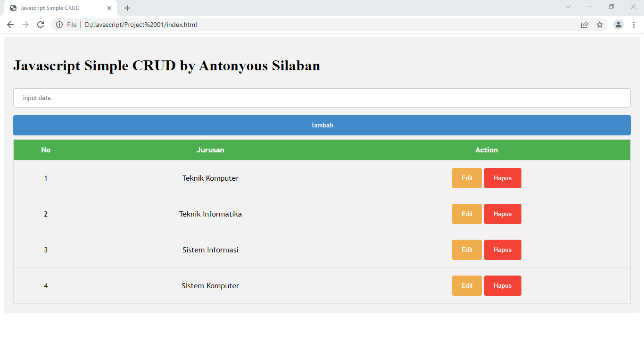Open the Chrome three-dot menu

click(x=634, y=25)
